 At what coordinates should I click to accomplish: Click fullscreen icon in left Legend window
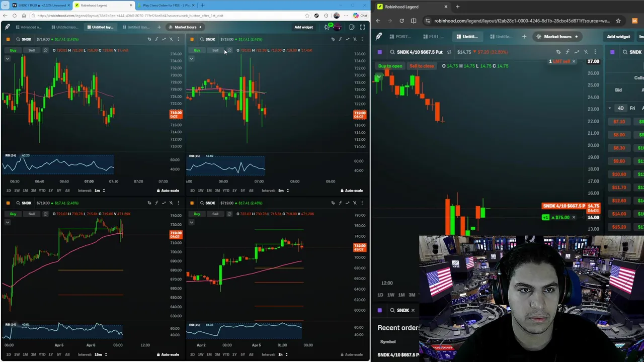pos(362,27)
